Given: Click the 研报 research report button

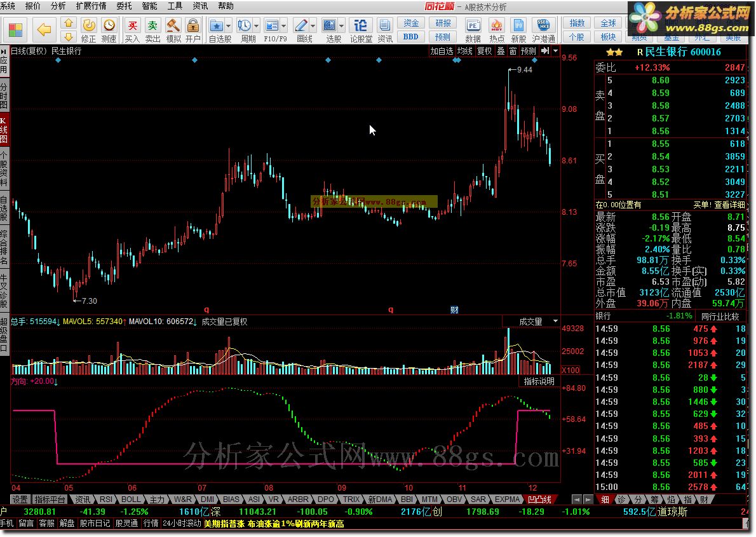Looking at the screenshot, I should click(x=443, y=23).
